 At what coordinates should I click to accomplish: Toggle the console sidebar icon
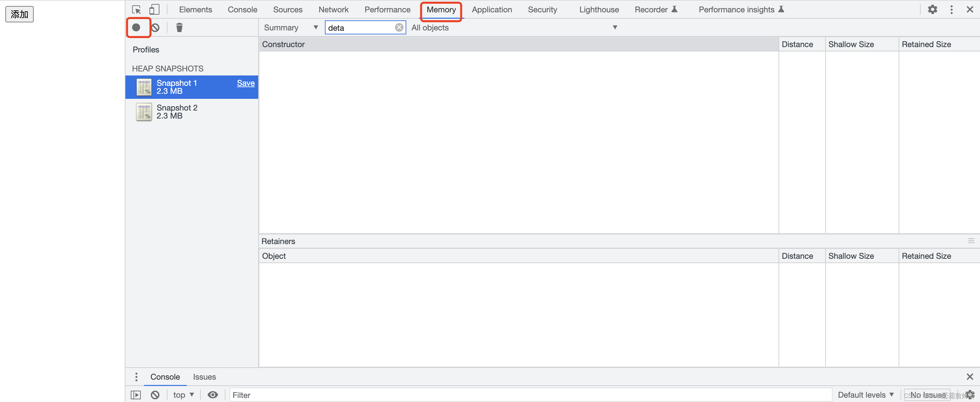click(x=136, y=395)
